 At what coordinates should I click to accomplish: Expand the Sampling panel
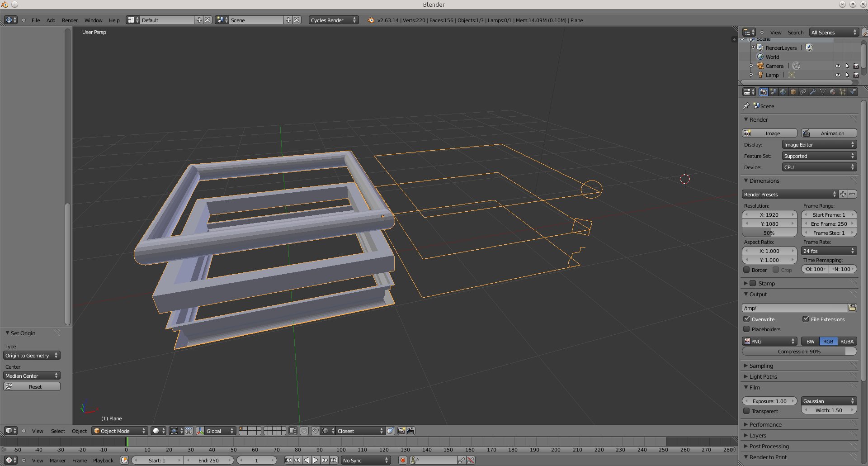761,366
